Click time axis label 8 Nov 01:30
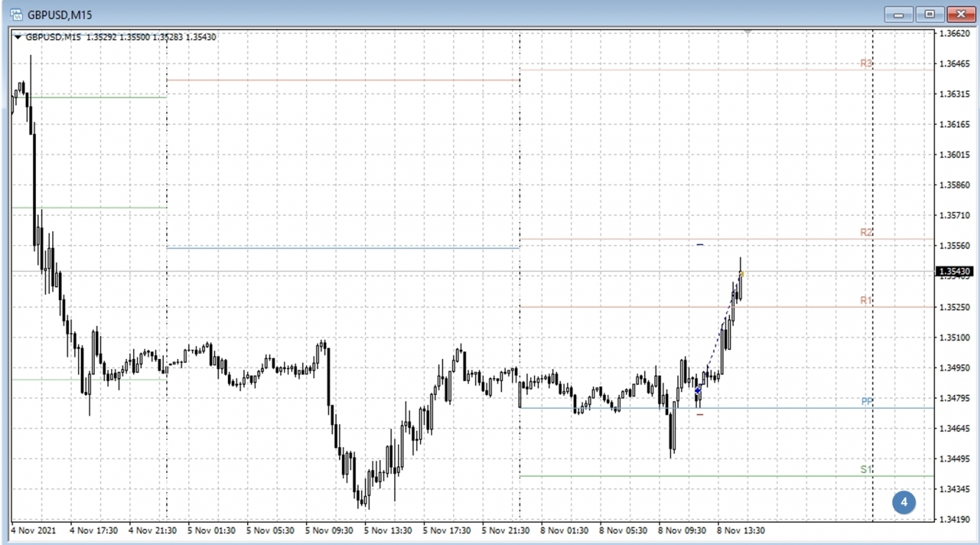The height and width of the screenshot is (545, 980). (x=564, y=530)
